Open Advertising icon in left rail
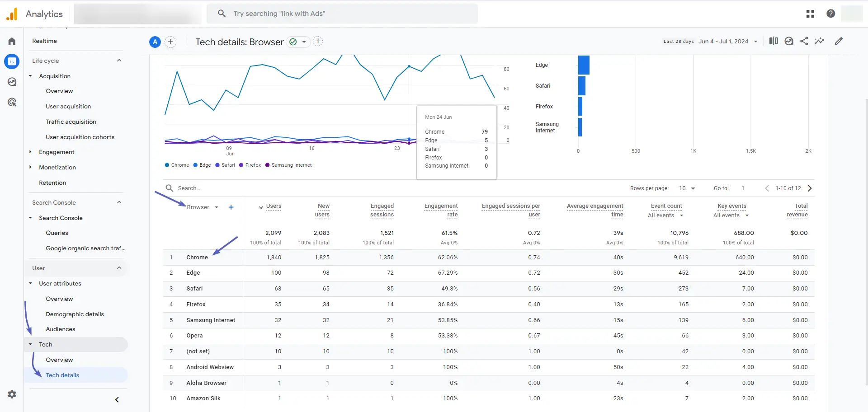The height and width of the screenshot is (412, 868). [12, 102]
